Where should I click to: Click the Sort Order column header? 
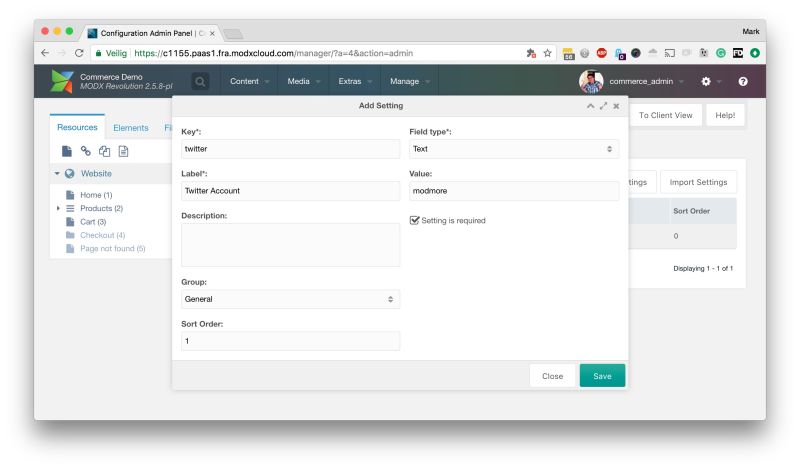coord(691,211)
